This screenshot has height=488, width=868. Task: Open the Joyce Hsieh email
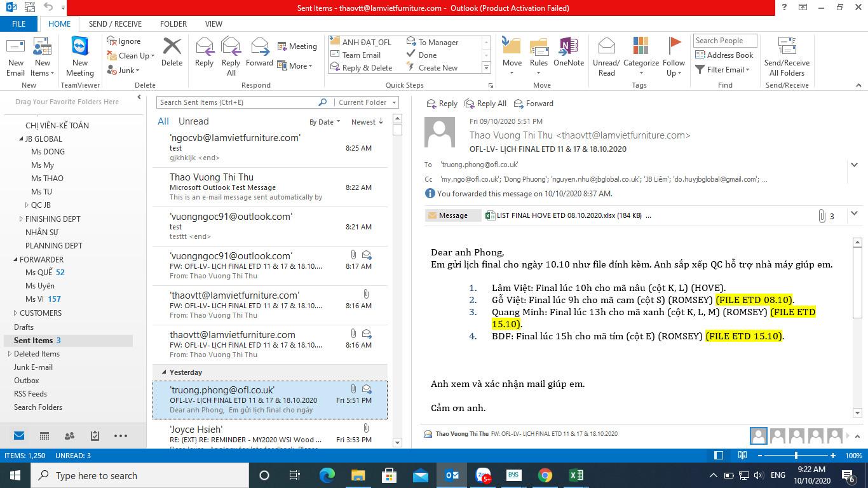click(x=270, y=435)
